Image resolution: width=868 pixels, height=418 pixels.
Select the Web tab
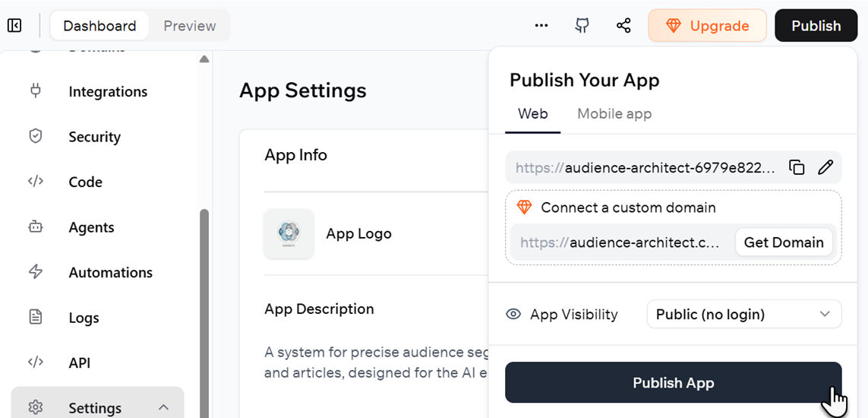point(532,114)
